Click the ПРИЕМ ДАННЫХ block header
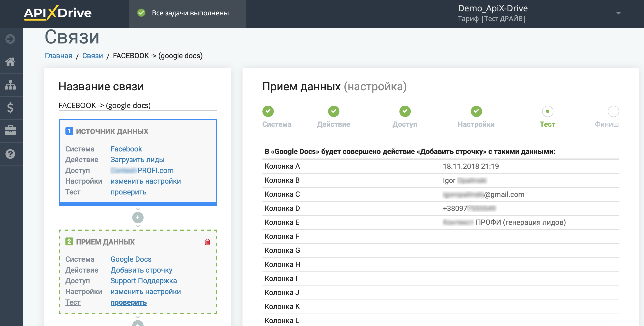 pyautogui.click(x=105, y=242)
